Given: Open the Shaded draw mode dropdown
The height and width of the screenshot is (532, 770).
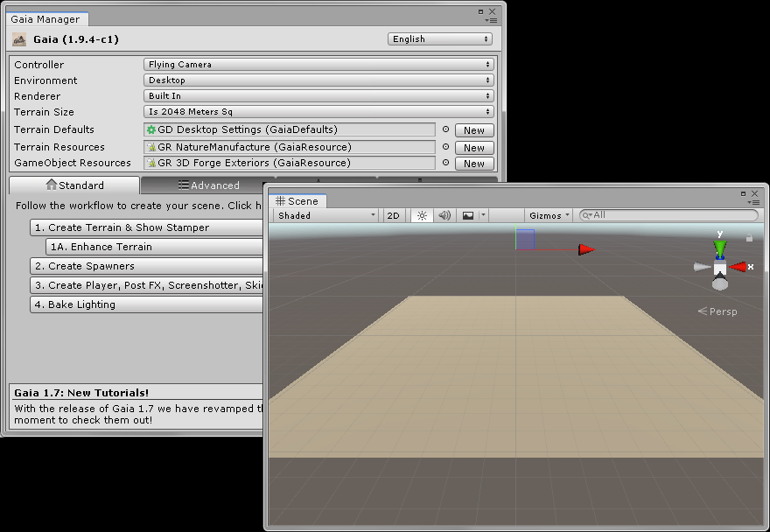Looking at the screenshot, I should pos(326,215).
